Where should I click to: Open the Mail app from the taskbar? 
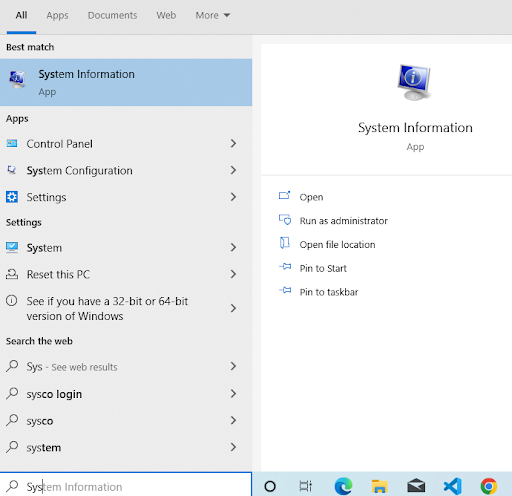coord(416,486)
